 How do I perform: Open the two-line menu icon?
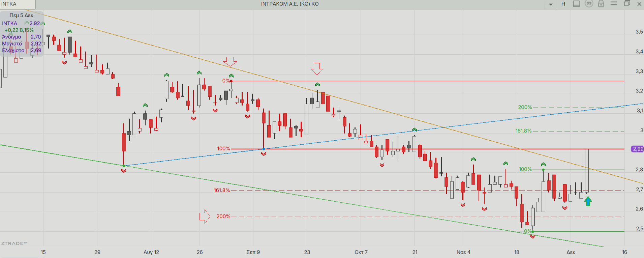point(614,3)
